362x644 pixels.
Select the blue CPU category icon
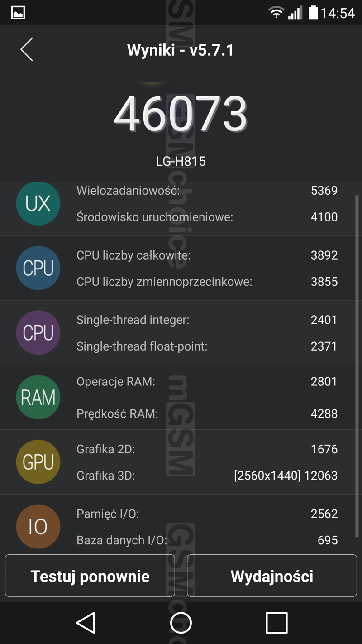tap(38, 268)
